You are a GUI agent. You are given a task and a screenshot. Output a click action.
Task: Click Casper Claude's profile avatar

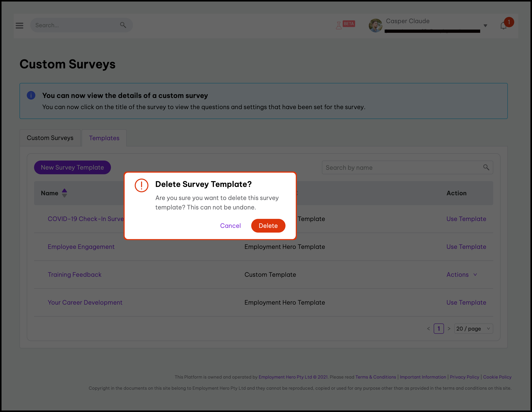click(375, 25)
